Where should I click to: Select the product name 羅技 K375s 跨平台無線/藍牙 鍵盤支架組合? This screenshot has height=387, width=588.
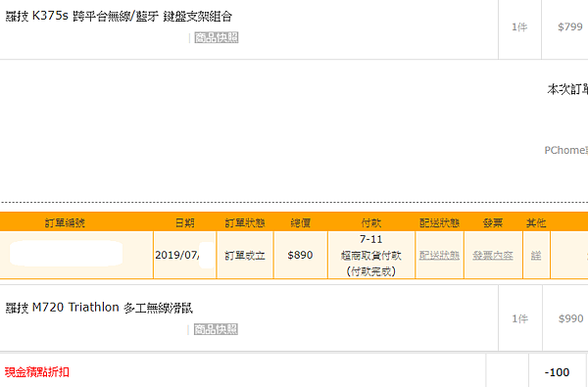click(x=119, y=16)
